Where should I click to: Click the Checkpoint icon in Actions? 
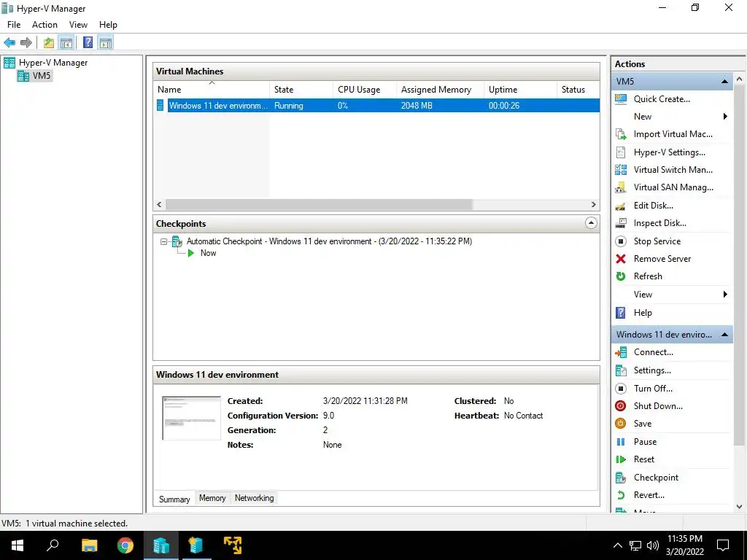click(621, 478)
